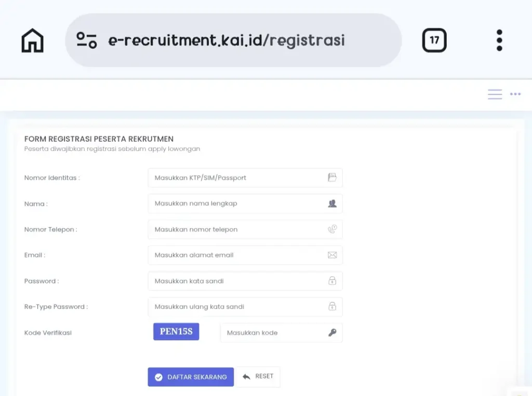Focus the Masukkan alamat email field
532x396 pixels.
245,255
